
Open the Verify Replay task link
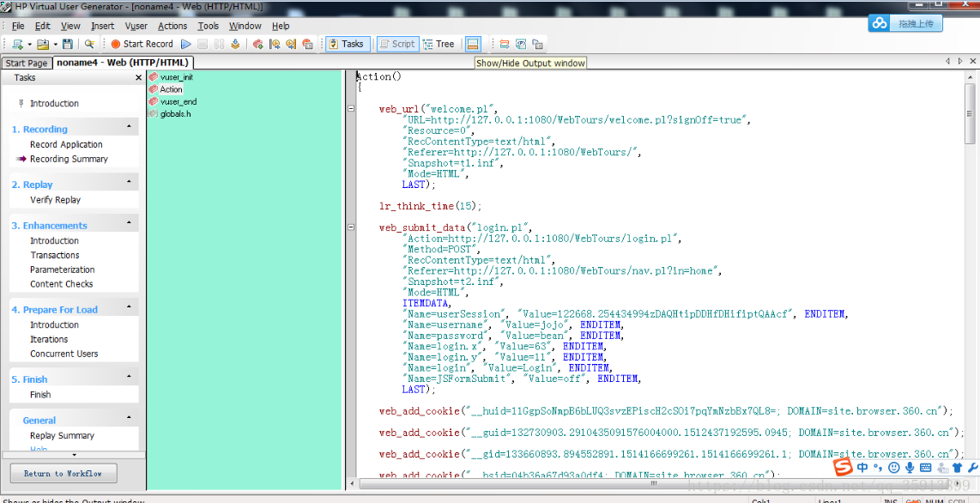pyautogui.click(x=55, y=200)
